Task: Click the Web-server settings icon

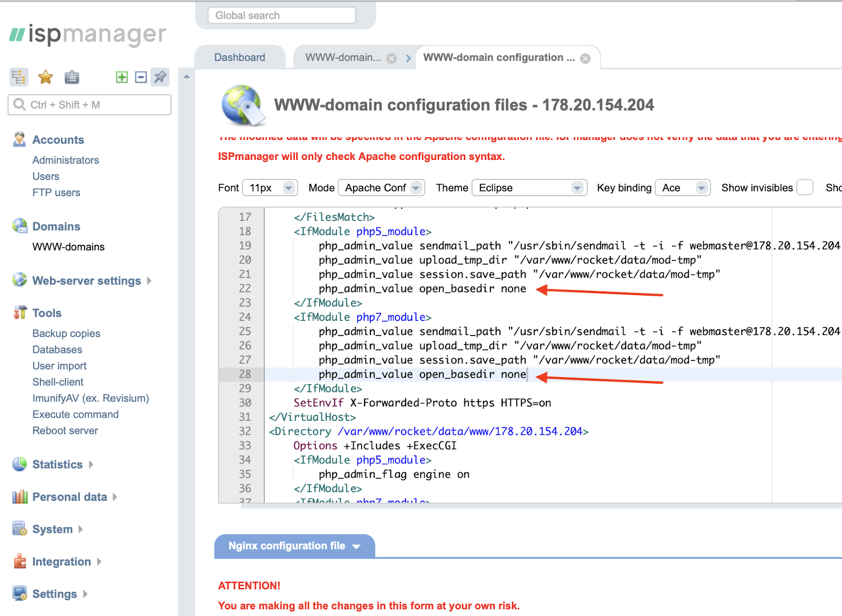Action: pos(19,280)
